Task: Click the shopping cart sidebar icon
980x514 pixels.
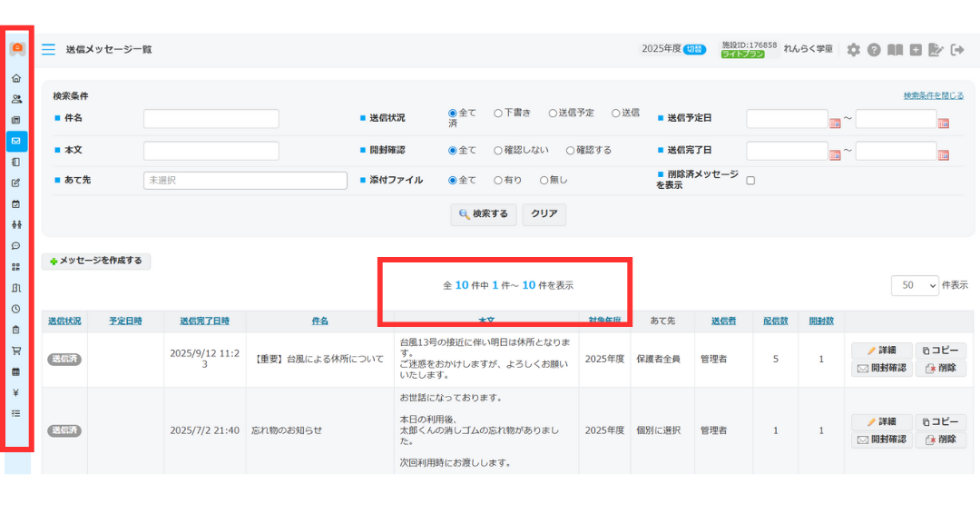Action: click(16, 351)
